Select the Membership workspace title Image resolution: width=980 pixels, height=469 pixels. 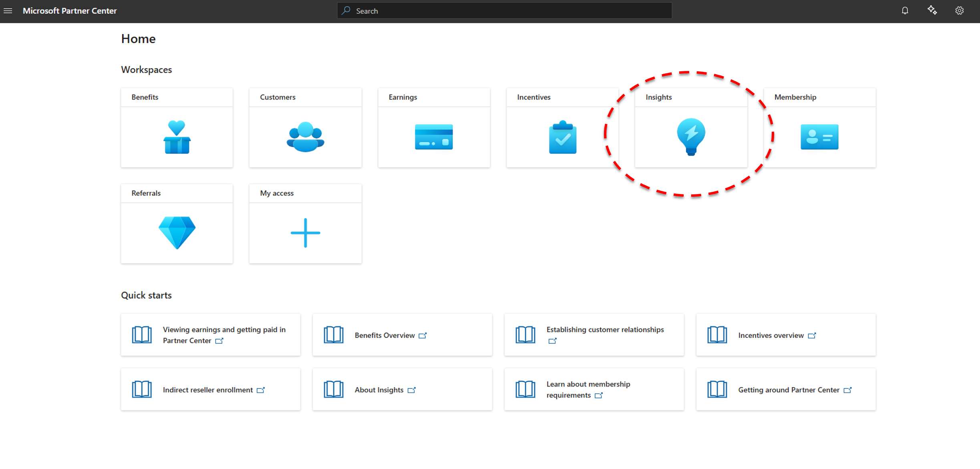[795, 97]
